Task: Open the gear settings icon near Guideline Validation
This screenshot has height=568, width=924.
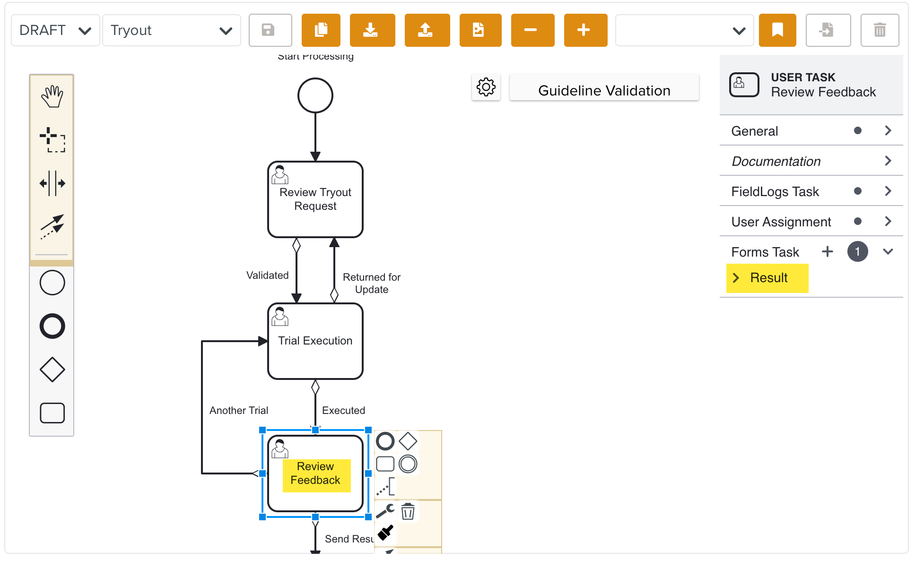Action: [x=486, y=87]
